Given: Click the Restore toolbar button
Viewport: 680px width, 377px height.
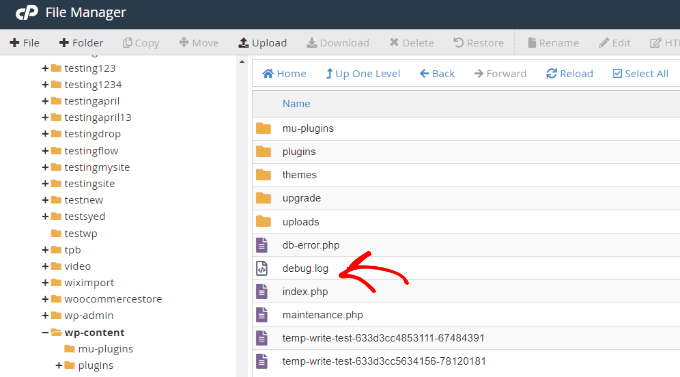Looking at the screenshot, I should [478, 43].
